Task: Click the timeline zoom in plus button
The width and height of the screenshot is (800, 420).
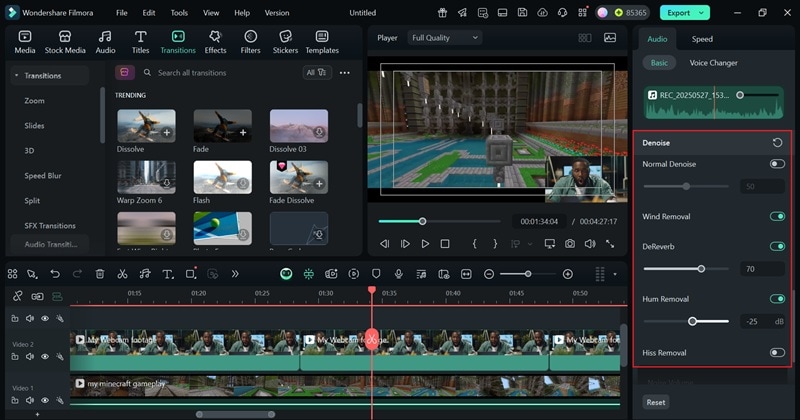Action: pyautogui.click(x=567, y=274)
